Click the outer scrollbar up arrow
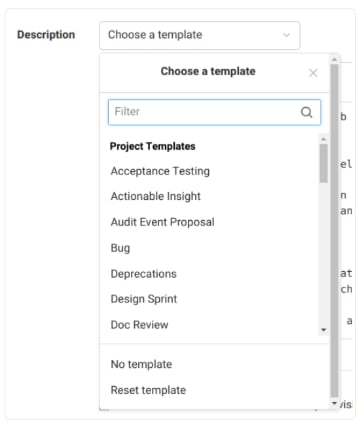The image size is (364, 428). click(x=334, y=60)
